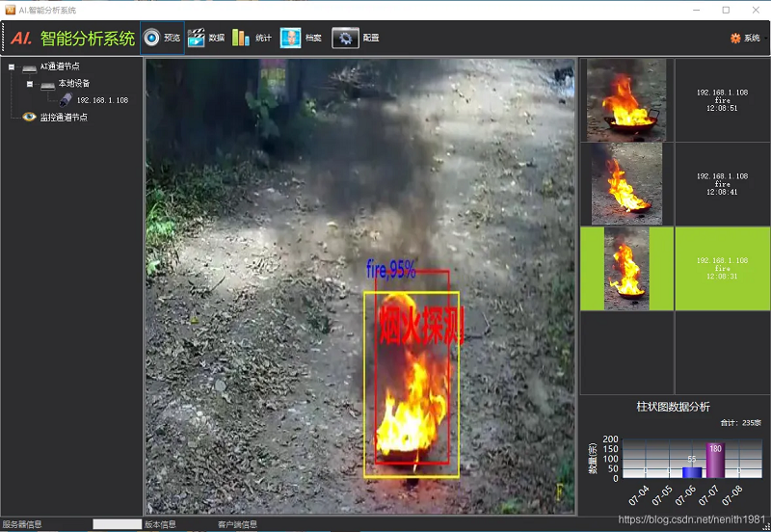The image size is (771, 532).
Task: Open the 数据 data clapperboard icon
Action: [197, 38]
